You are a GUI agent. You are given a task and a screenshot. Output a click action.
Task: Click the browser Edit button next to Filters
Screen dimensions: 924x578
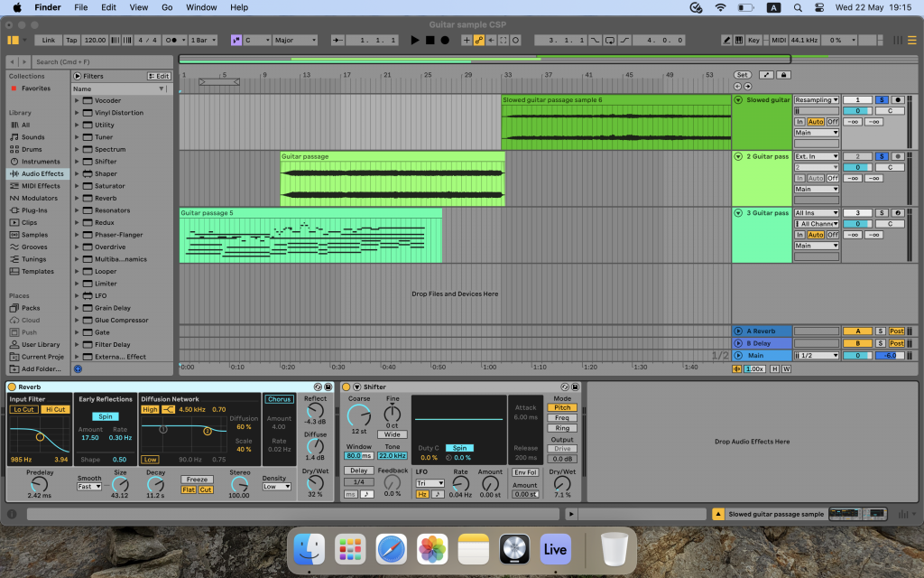(x=159, y=76)
